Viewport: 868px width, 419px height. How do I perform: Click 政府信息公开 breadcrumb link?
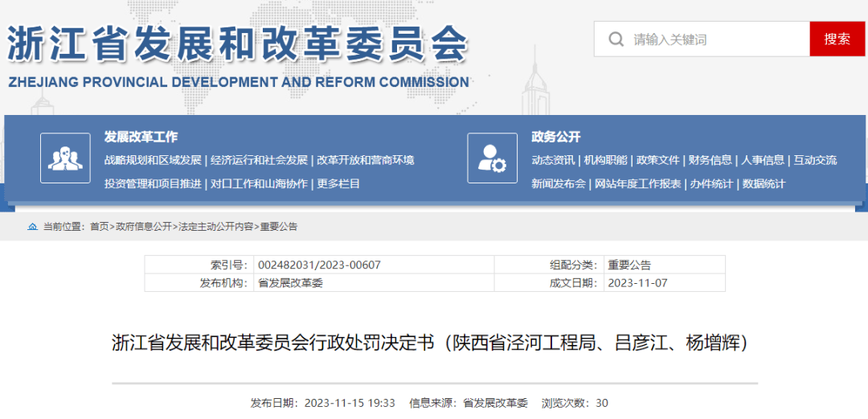coord(144,227)
